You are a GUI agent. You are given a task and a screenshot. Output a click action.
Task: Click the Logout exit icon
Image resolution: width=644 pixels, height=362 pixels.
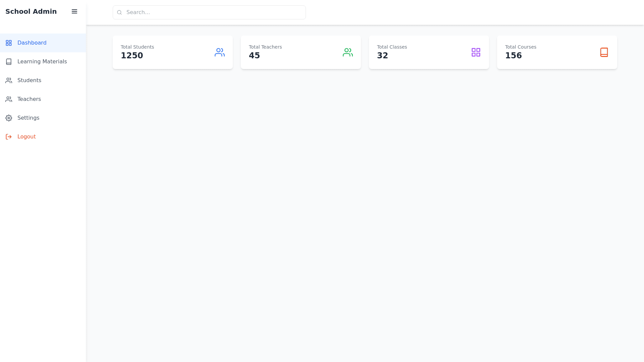(8, 136)
